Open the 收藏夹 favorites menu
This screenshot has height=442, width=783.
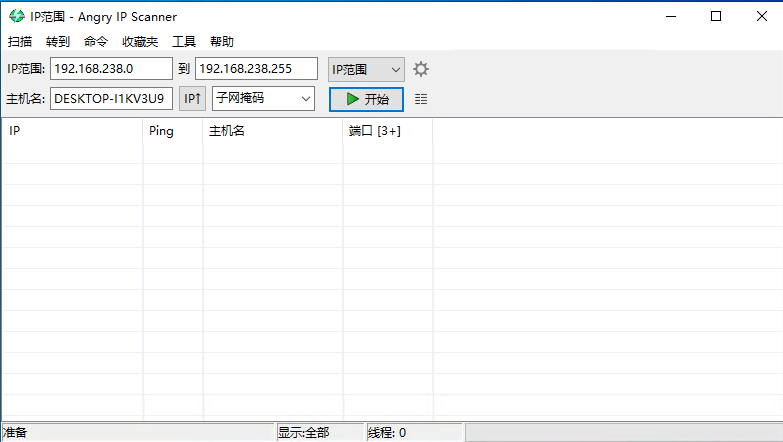click(x=140, y=41)
